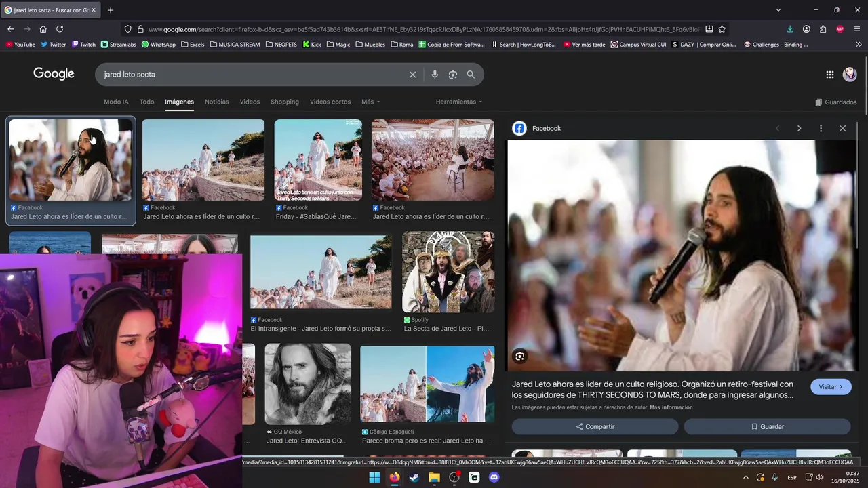Screen dimensions: 868x488
Task: Switch to the Todo results tab
Action: 146,102
